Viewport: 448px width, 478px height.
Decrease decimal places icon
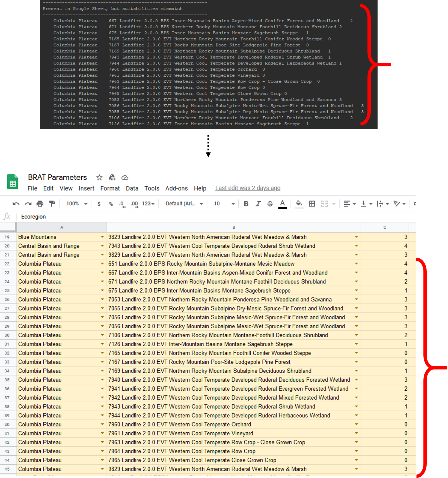(122, 204)
